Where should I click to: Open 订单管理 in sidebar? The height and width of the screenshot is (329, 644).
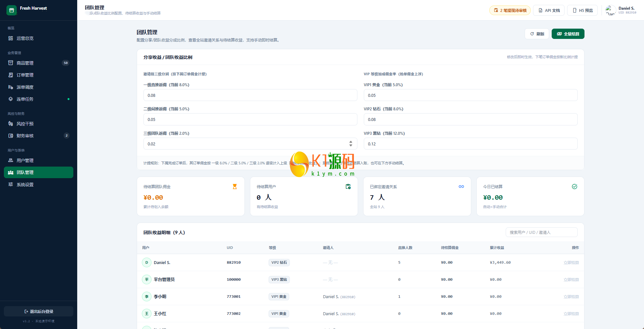(x=39, y=75)
